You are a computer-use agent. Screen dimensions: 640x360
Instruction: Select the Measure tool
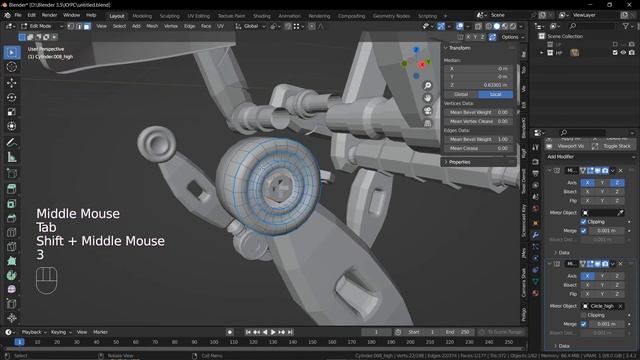(11, 157)
